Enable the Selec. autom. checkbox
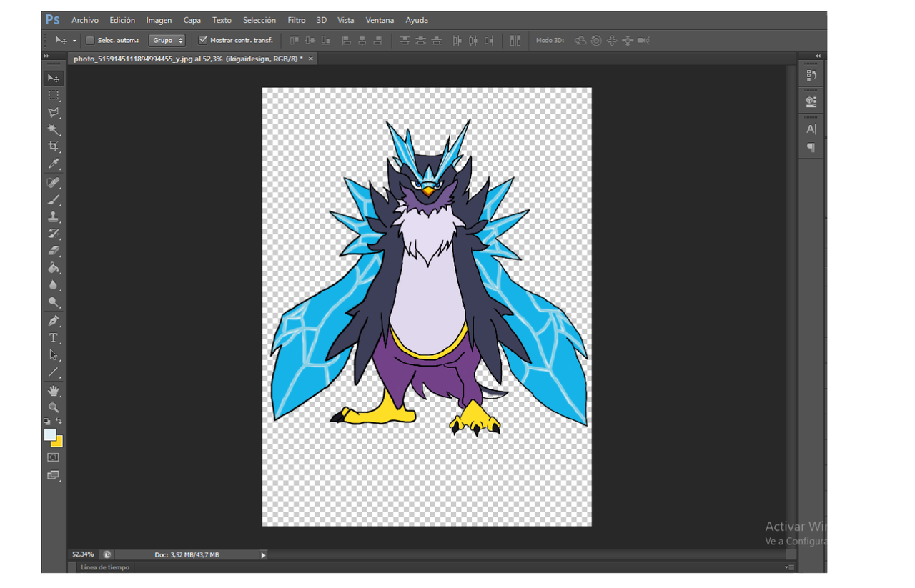Viewport: 915px width, 588px height. (90, 41)
